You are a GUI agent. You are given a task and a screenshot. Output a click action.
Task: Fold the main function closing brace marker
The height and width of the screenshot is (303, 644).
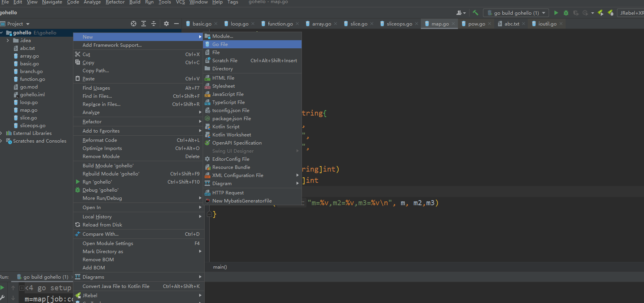pos(209,214)
